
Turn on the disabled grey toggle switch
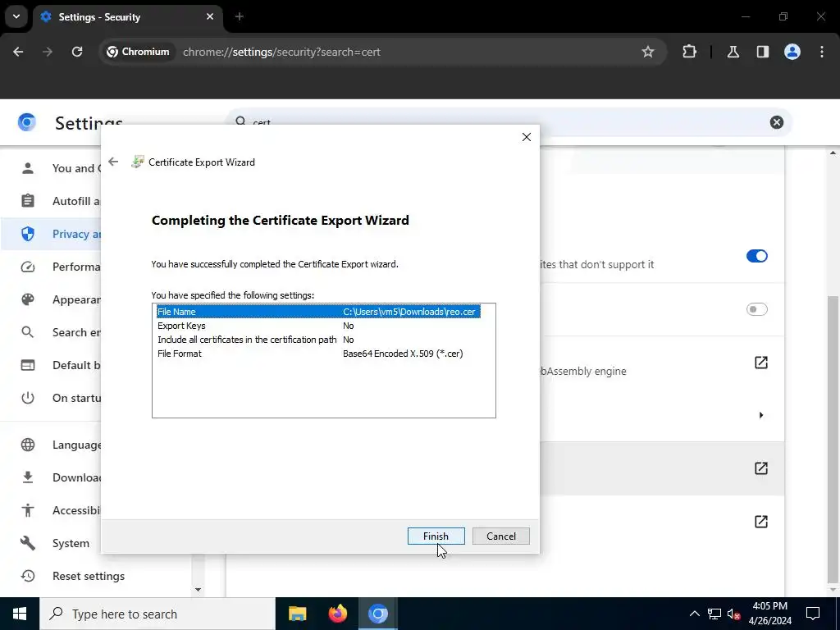point(756,309)
